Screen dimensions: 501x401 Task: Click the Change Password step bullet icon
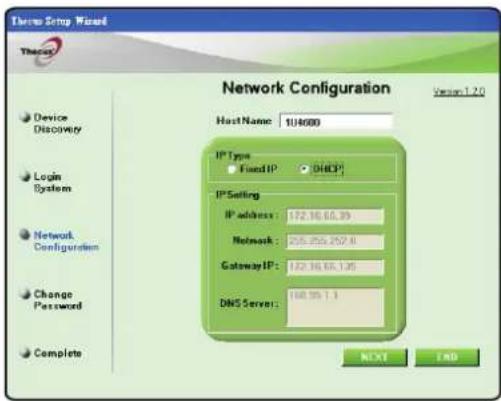25,294
